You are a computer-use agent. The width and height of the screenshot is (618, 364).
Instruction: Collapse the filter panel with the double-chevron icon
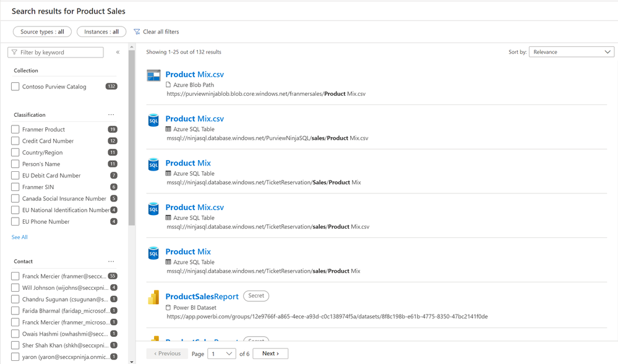pyautogui.click(x=118, y=53)
